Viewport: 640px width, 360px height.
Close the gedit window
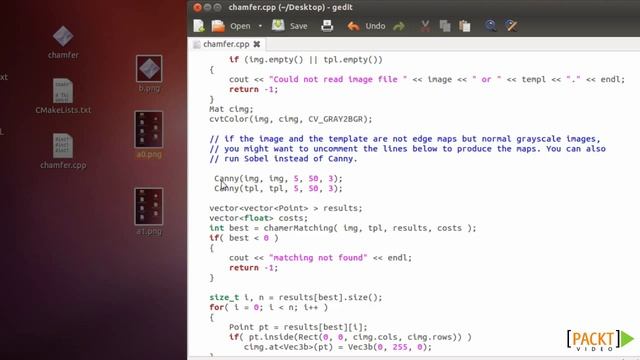pos(198,7)
